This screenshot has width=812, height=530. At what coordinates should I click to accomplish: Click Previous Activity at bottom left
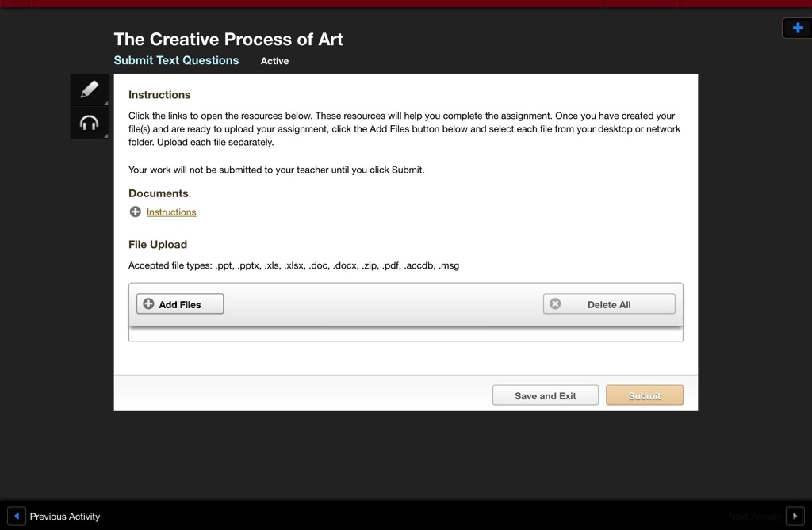pyautogui.click(x=64, y=516)
